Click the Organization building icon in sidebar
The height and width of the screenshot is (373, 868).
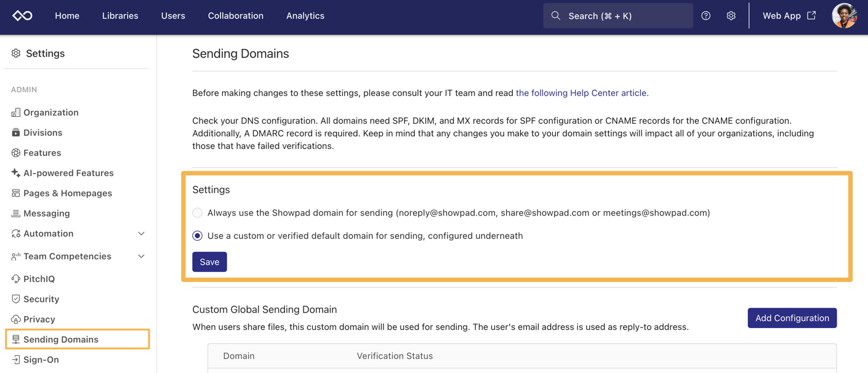[x=16, y=113]
